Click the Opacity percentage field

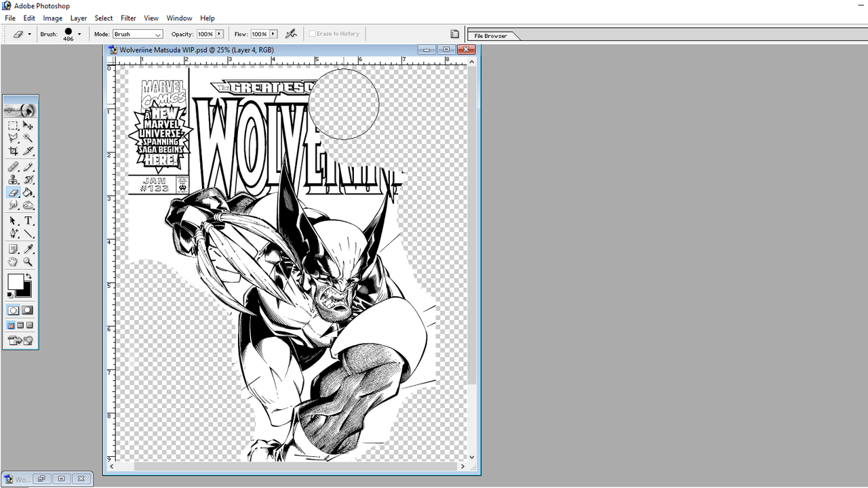point(205,34)
